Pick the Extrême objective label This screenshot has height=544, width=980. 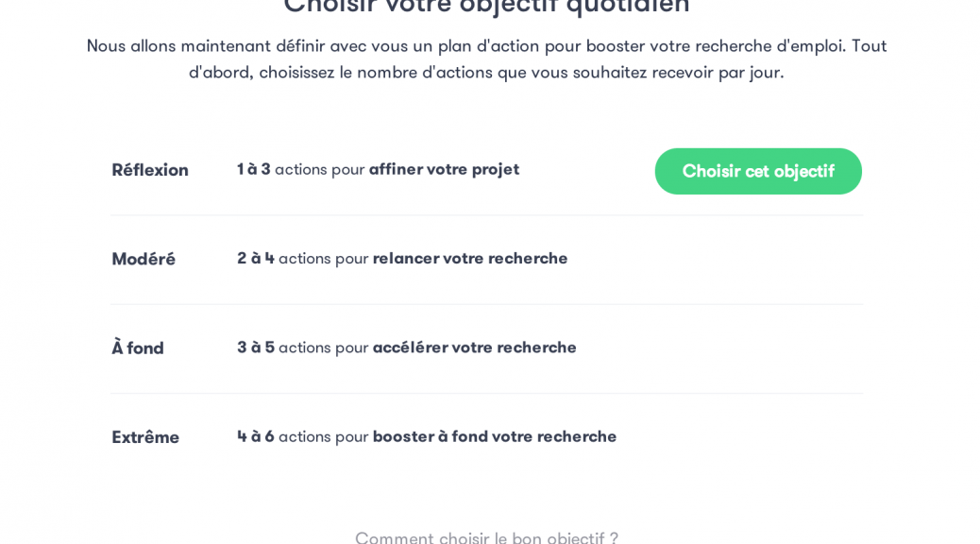[x=145, y=436]
